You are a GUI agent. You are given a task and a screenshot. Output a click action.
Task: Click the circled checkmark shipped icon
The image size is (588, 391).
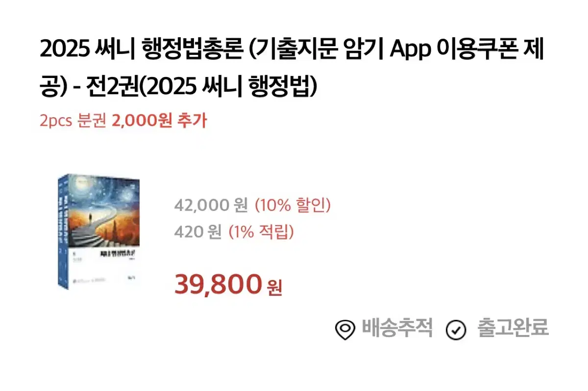(456, 329)
